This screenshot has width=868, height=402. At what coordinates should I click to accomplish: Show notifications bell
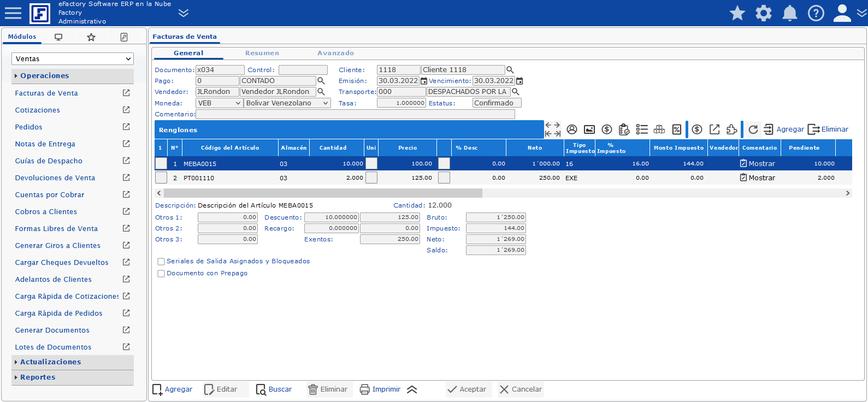click(790, 13)
